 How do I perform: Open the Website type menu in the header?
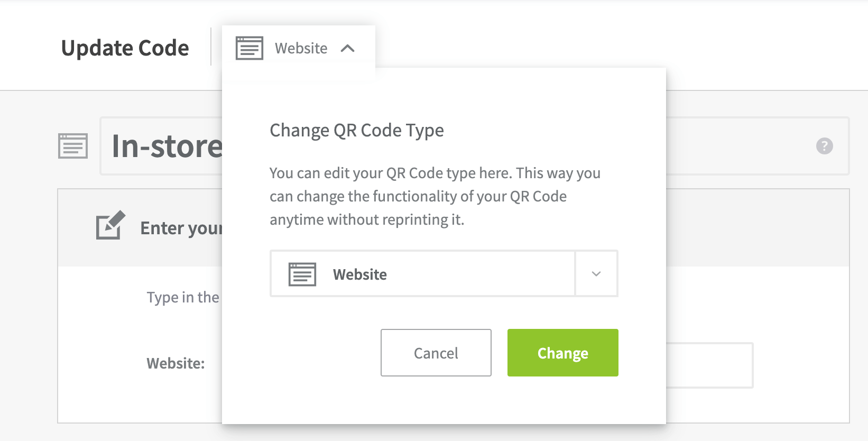tap(300, 48)
